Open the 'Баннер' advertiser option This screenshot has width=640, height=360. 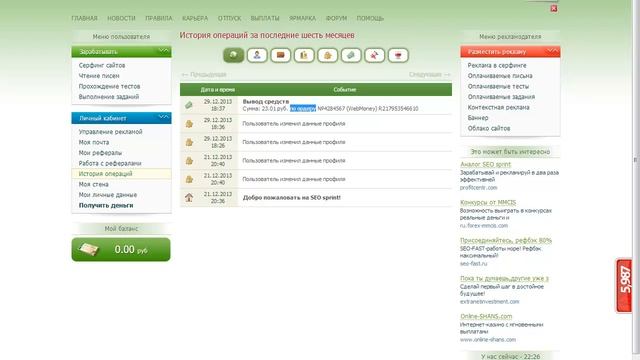[x=478, y=118]
